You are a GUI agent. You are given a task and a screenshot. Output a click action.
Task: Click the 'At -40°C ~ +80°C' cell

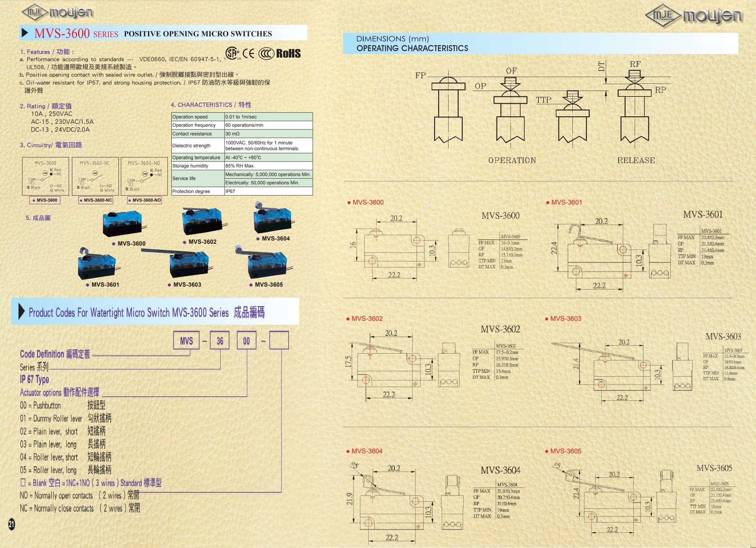tap(268, 157)
